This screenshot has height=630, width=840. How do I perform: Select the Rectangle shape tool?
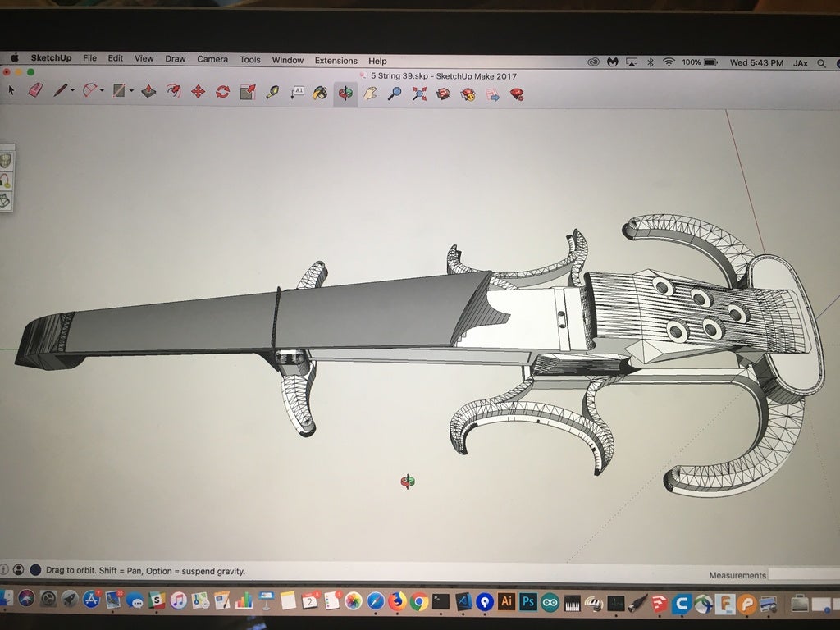[x=119, y=90]
